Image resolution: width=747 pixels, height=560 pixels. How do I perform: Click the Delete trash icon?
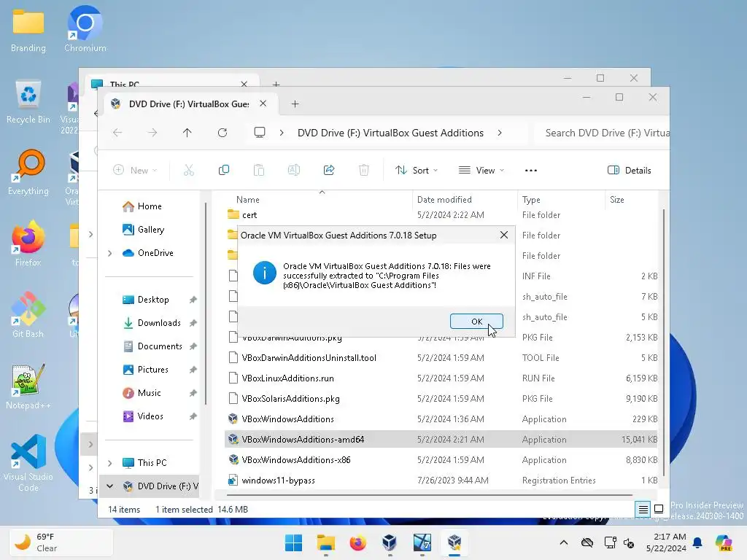tap(364, 171)
